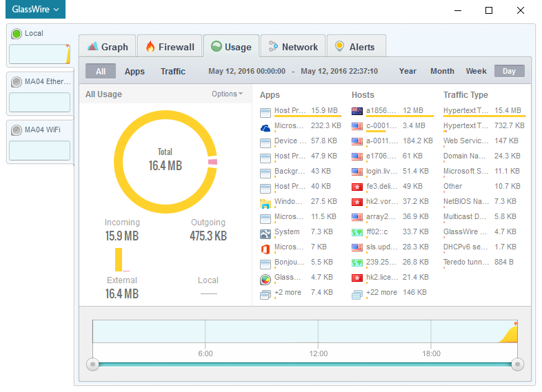Open the Firewall tab
Image resolution: width=542 pixels, height=392 pixels.
tap(170, 47)
